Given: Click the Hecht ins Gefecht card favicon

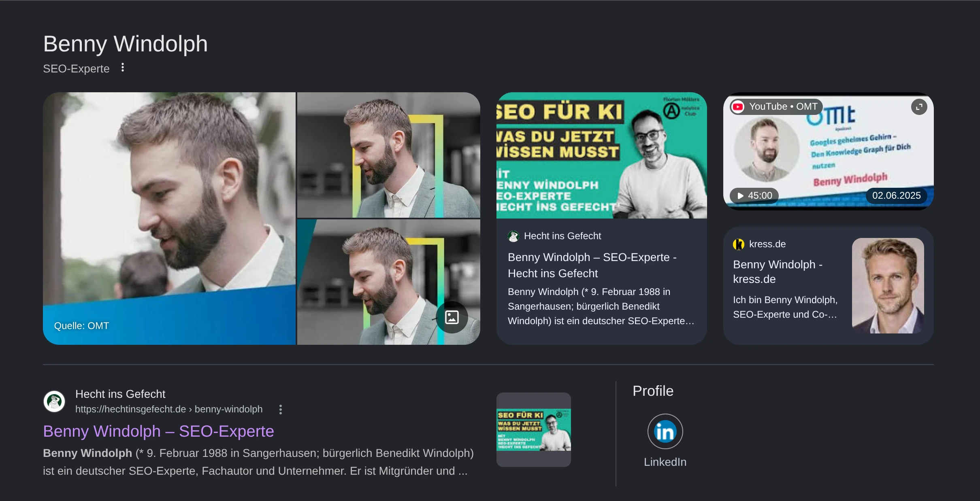Looking at the screenshot, I should tap(513, 236).
